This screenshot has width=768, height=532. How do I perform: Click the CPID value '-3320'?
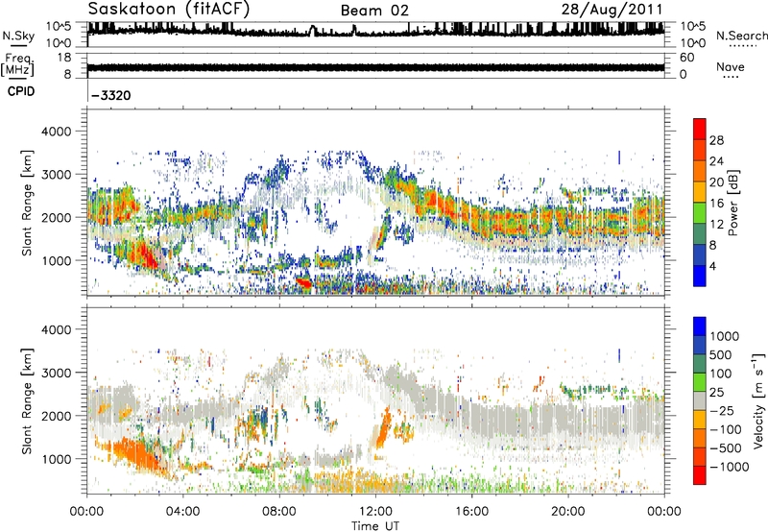[111, 95]
